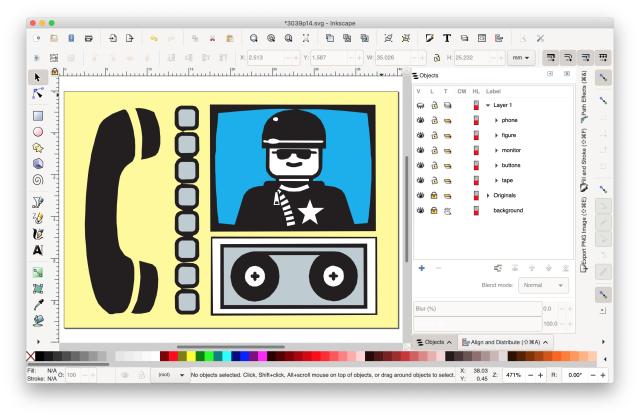Activate the Star/Polygon tool
This screenshot has height=418, width=640.
38,147
